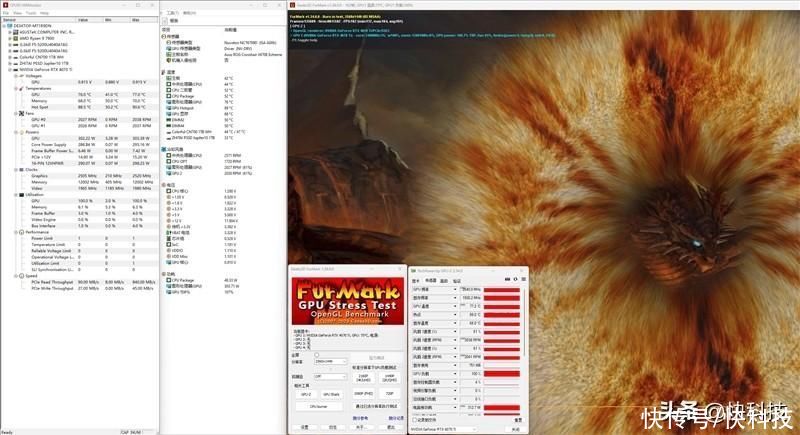The width and height of the screenshot is (800, 435).
Task: Click the GPU-Z sensor list vertical scrollbar
Action: tap(524, 321)
